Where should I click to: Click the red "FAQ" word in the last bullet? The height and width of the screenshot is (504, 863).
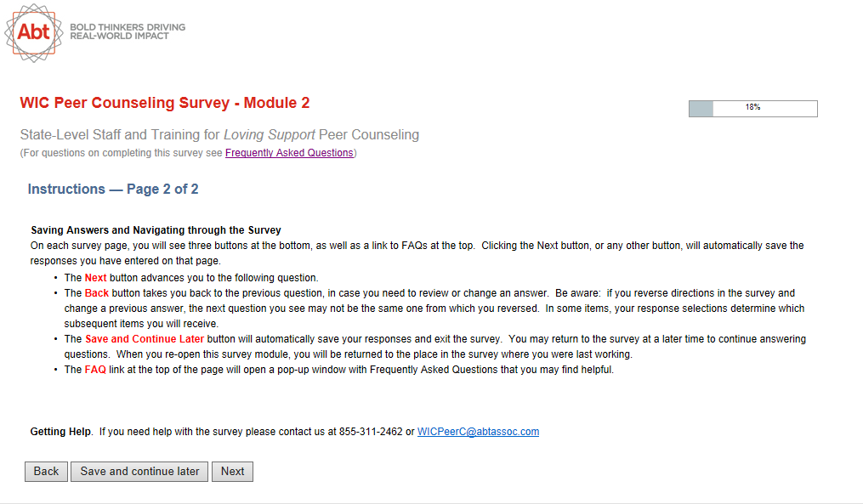[95, 370]
